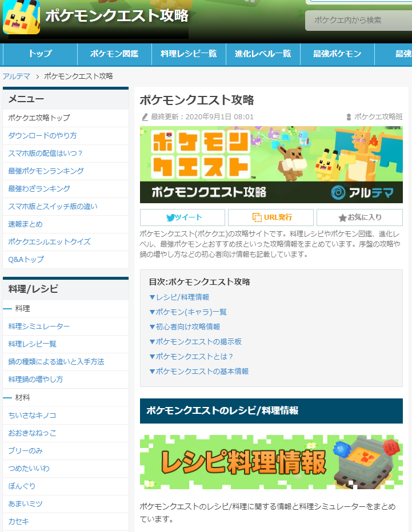The height and width of the screenshot is (532, 412).
Task: Jump to ▼初心者向け攻略情報 section
Action: point(185,327)
